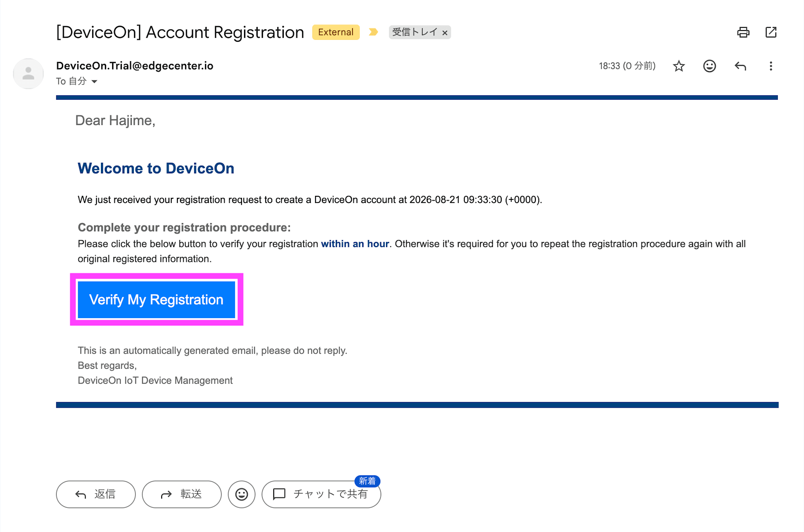This screenshot has height=532, width=804.
Task: Open the email in a new window
Action: [771, 32]
